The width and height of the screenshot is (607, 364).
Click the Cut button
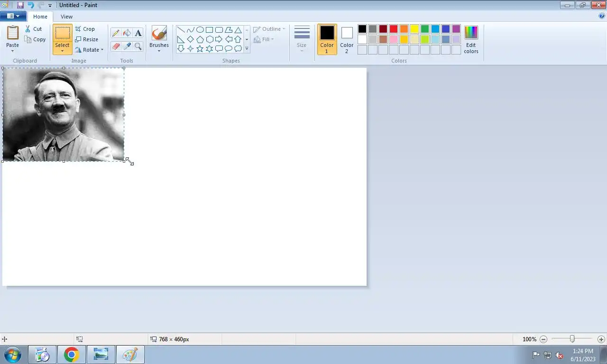click(x=34, y=29)
